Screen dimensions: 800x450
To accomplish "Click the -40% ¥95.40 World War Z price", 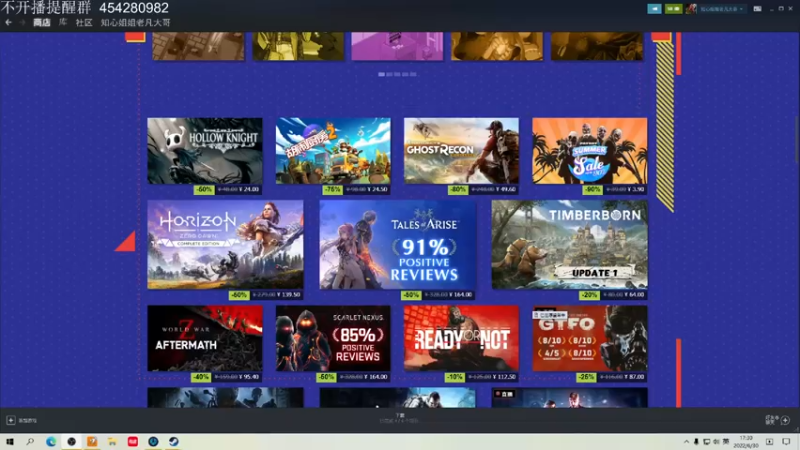I will pyautogui.click(x=226, y=377).
